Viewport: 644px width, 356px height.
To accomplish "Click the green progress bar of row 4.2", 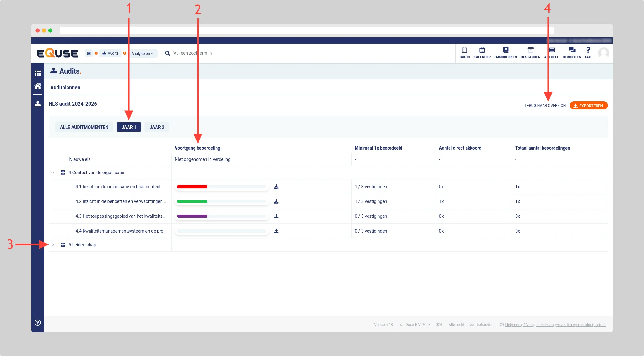I will click(192, 201).
